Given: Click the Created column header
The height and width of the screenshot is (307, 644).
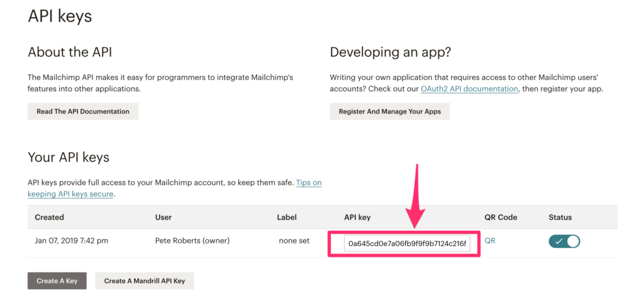Looking at the screenshot, I should pos(49,217).
